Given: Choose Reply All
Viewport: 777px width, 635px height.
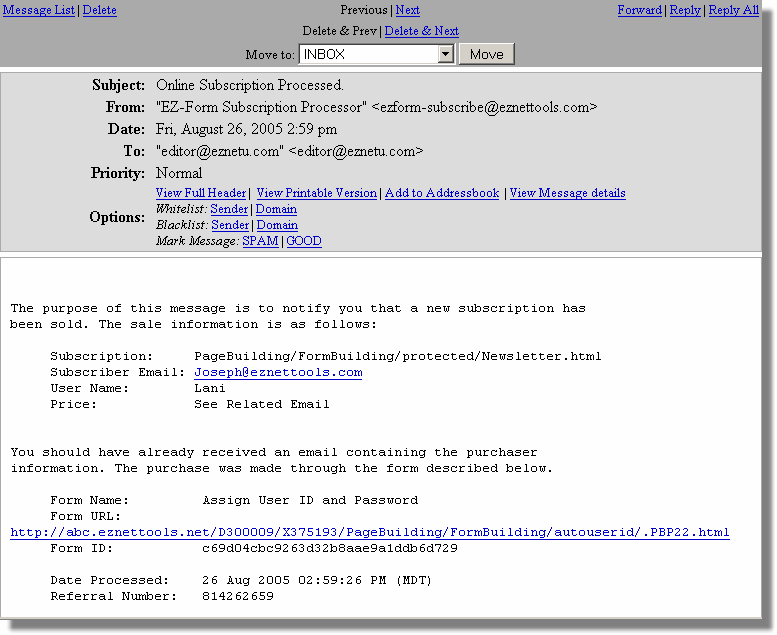Looking at the screenshot, I should click(733, 10).
